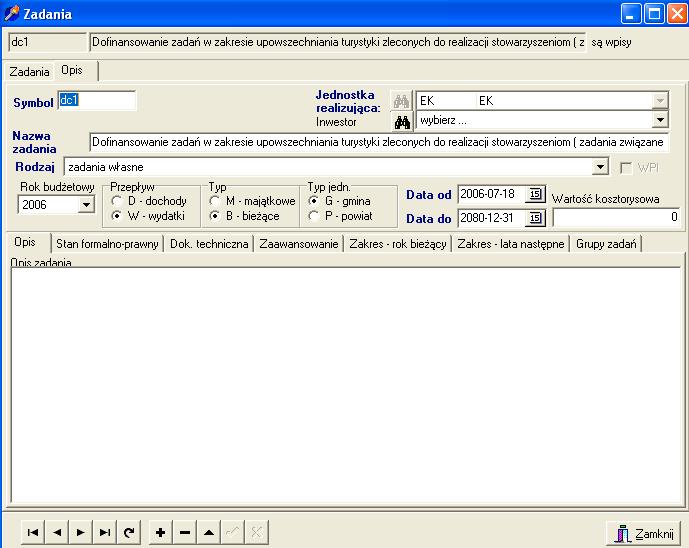This screenshot has width=689, height=548.
Task: Open Inwestor wybierz dropdown arrow
Action: 660,120
